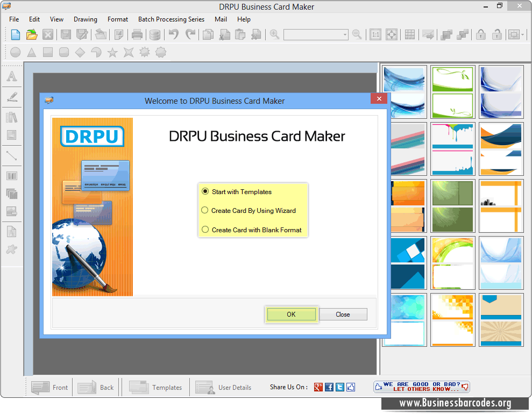Click the New document icon
The image size is (532, 414).
[x=16, y=34]
